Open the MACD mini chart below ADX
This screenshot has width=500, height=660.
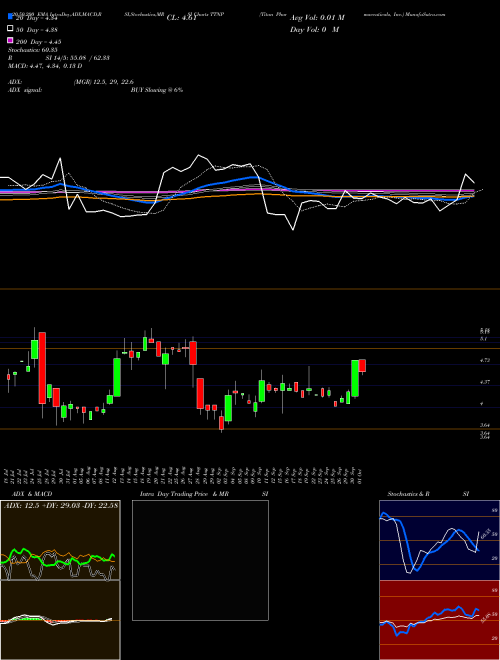click(x=60, y=620)
